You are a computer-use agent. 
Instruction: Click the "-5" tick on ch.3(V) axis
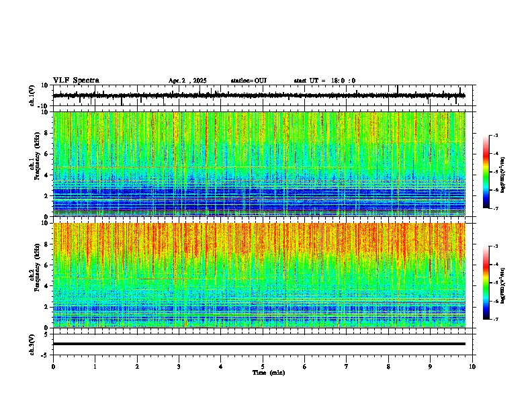pyautogui.click(x=46, y=355)
